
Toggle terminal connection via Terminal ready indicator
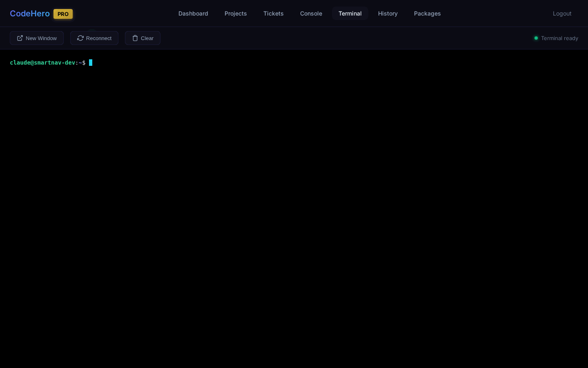click(x=556, y=38)
